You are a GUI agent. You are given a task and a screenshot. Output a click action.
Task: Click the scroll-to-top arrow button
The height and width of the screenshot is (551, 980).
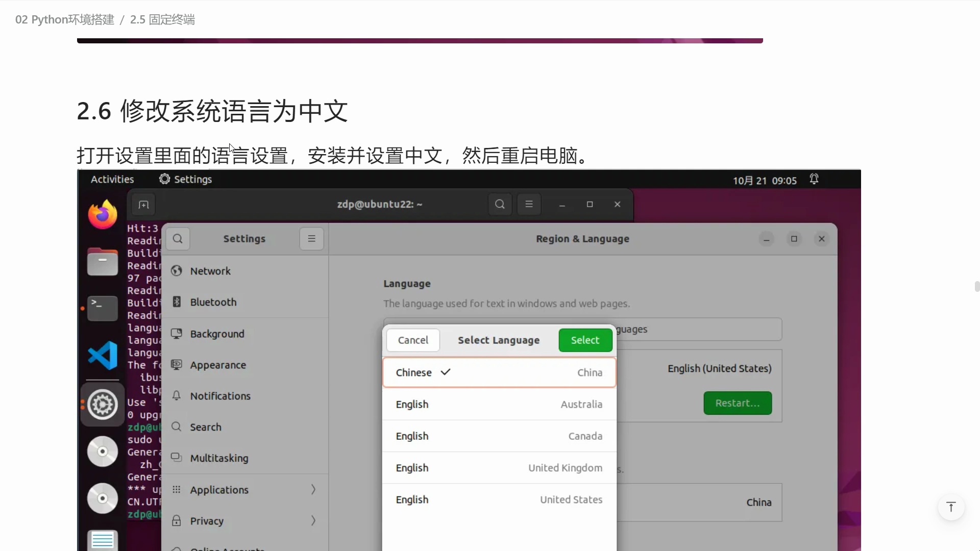pyautogui.click(x=951, y=507)
